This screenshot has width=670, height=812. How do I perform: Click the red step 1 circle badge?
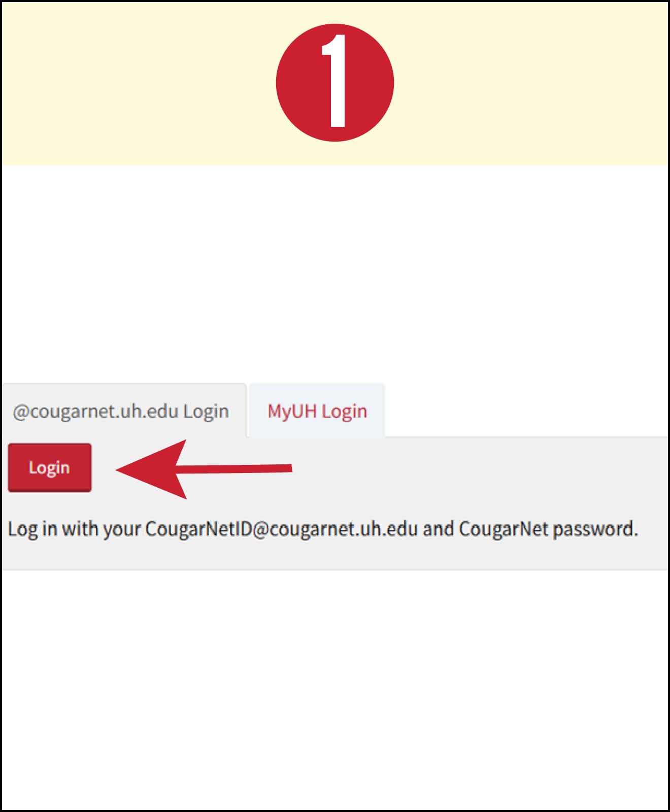point(335,82)
